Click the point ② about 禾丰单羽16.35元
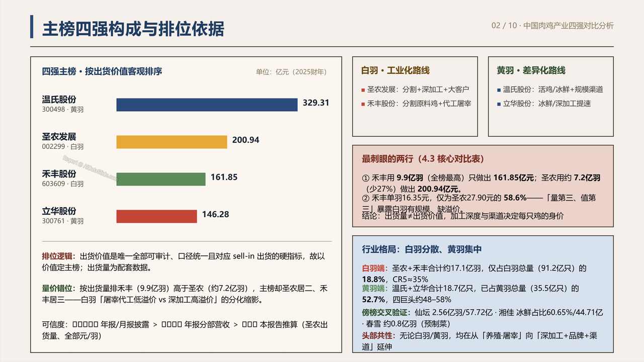This screenshot has height=362, width=644. pos(478,203)
